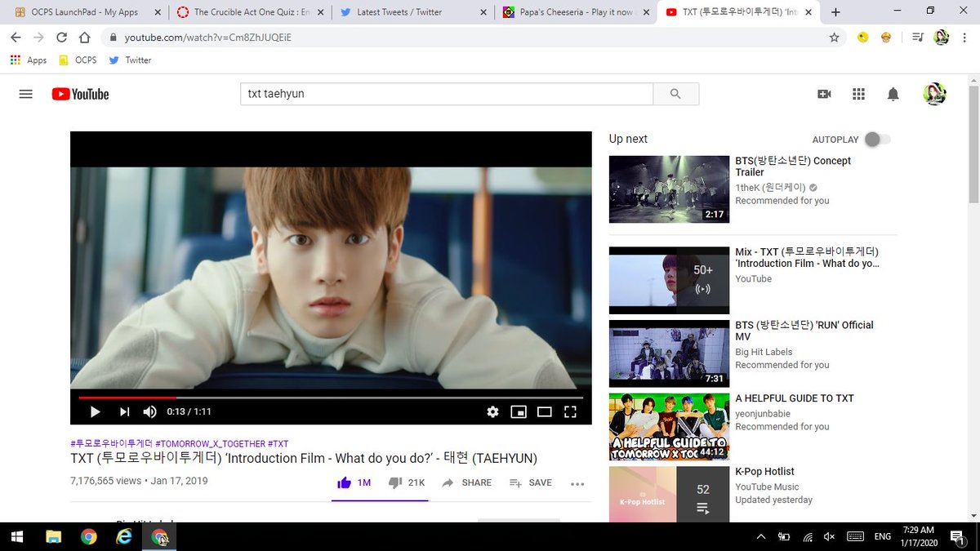
Task: Open the Mix - TXT playlist thumbnail
Action: click(669, 280)
